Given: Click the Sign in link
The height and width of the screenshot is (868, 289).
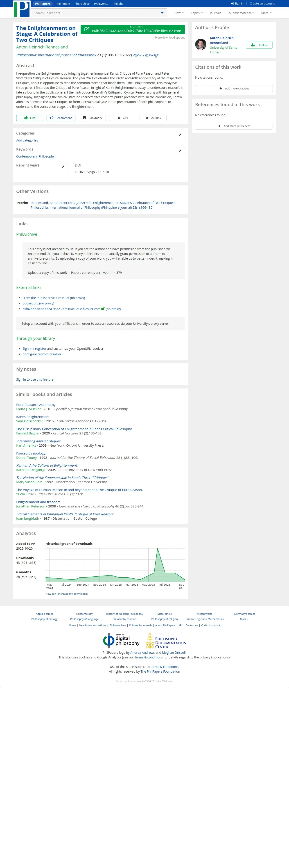Looking at the screenshot, I should pyautogui.click(x=237, y=4).
